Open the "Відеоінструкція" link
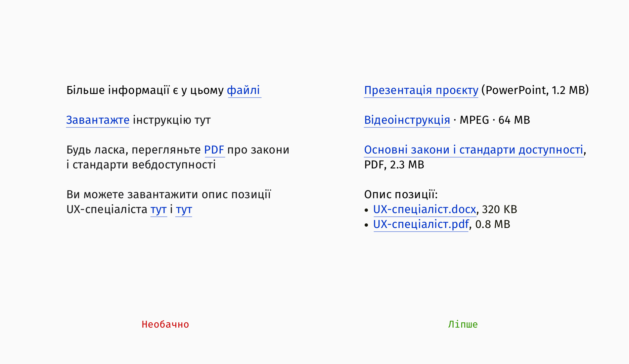The image size is (629, 364). [407, 120]
